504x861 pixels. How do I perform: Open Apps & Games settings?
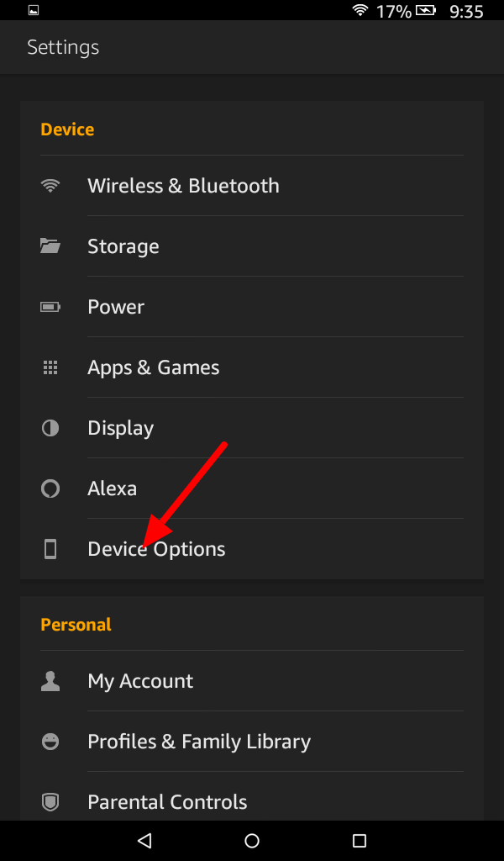pyautogui.click(x=252, y=367)
